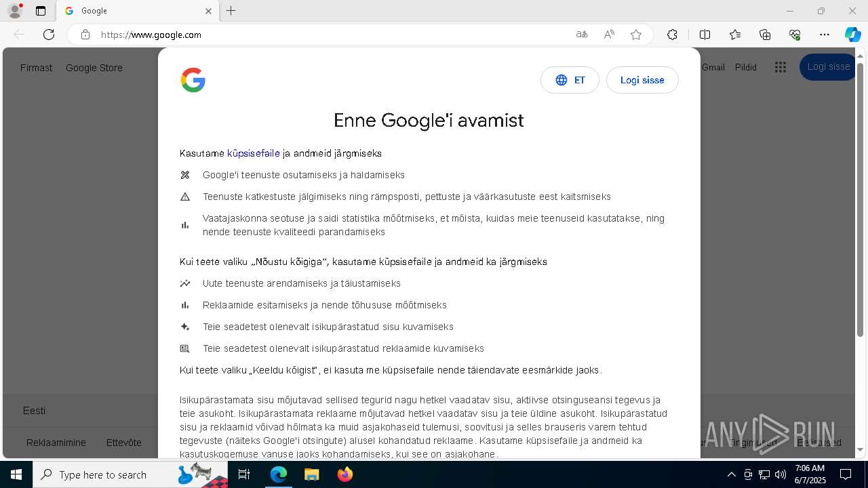Image resolution: width=868 pixels, height=488 pixels.
Task: Click Logi sisse button in consent dialog
Action: [642, 80]
